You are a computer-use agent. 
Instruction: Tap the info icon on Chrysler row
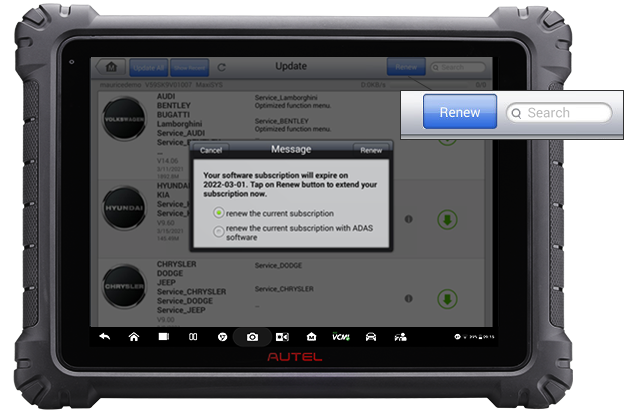(x=408, y=299)
